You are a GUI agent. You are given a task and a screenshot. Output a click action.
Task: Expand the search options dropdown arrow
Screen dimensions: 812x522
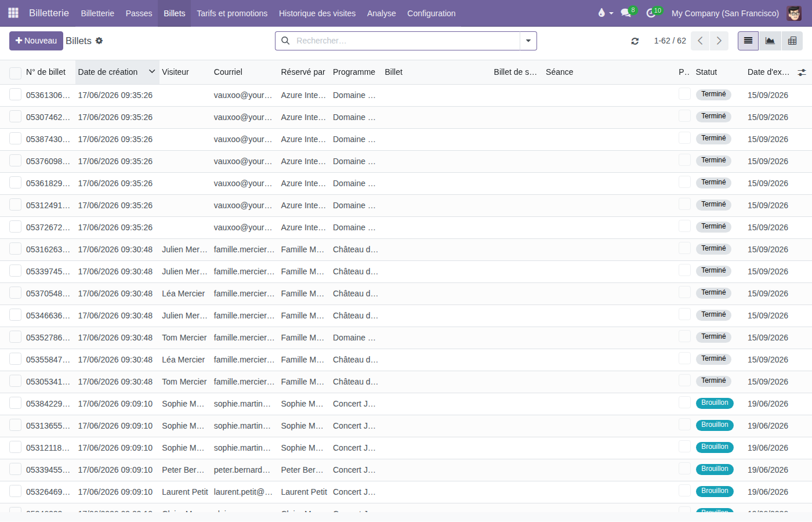[528, 41]
